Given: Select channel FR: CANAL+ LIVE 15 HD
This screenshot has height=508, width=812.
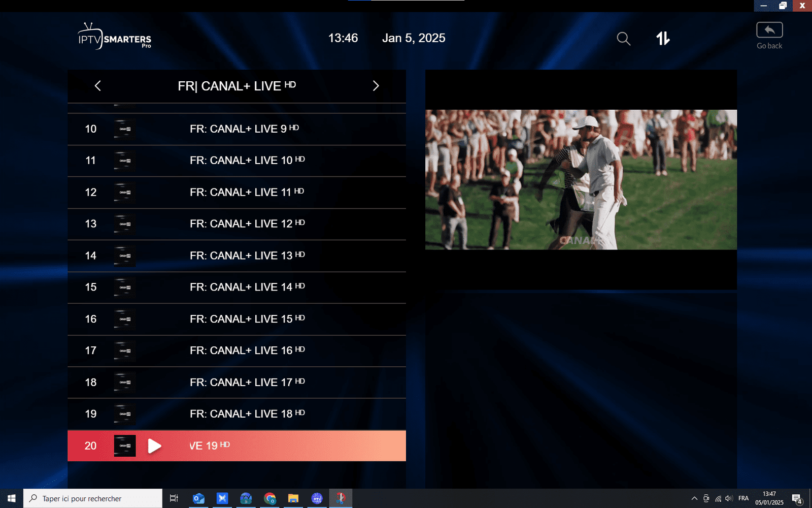Looking at the screenshot, I should click(236, 319).
